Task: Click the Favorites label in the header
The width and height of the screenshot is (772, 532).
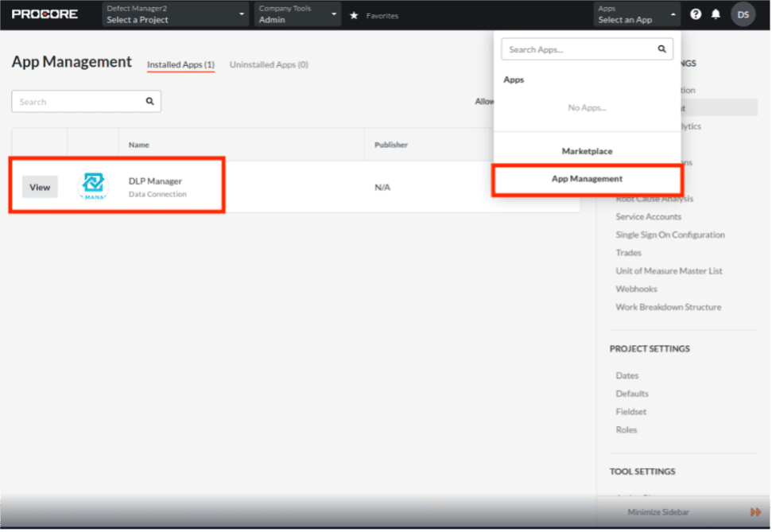Action: (x=382, y=16)
